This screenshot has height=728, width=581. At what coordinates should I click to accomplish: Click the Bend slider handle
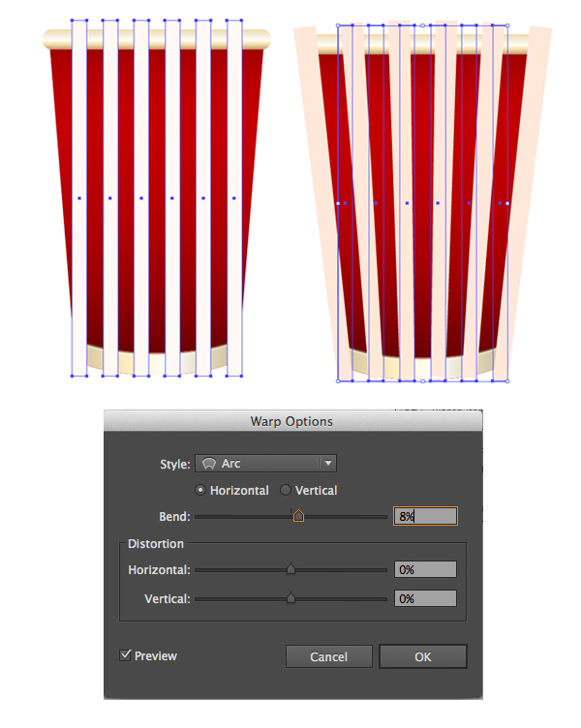click(298, 516)
